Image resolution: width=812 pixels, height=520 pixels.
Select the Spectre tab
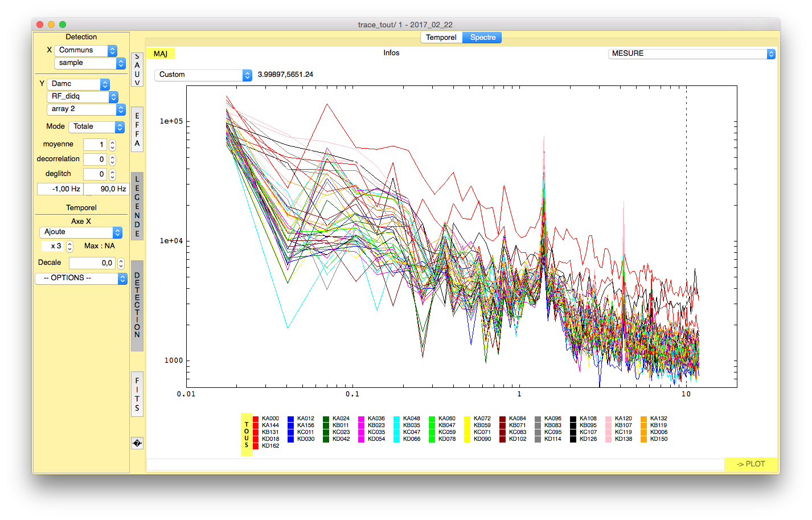(482, 38)
